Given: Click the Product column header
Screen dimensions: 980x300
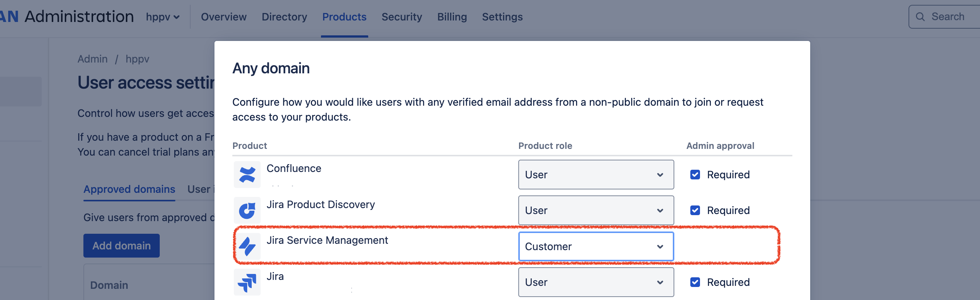Looking at the screenshot, I should point(249,146).
